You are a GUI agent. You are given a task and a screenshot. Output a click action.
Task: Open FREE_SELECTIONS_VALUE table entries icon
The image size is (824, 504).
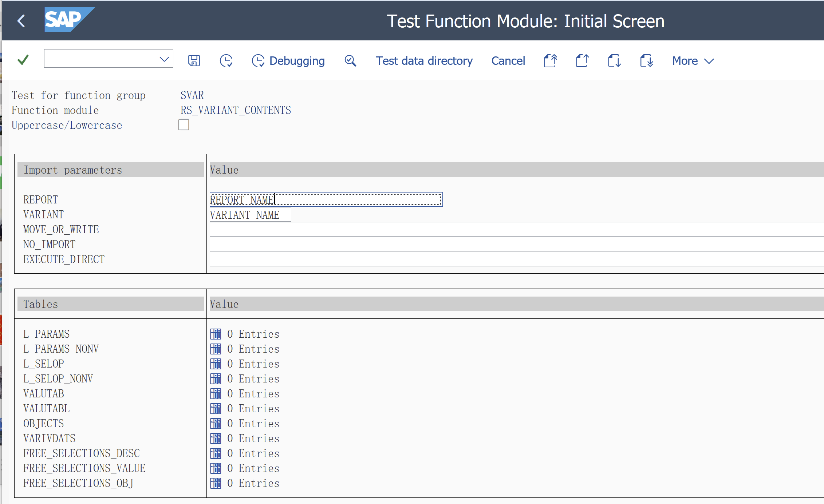click(216, 468)
